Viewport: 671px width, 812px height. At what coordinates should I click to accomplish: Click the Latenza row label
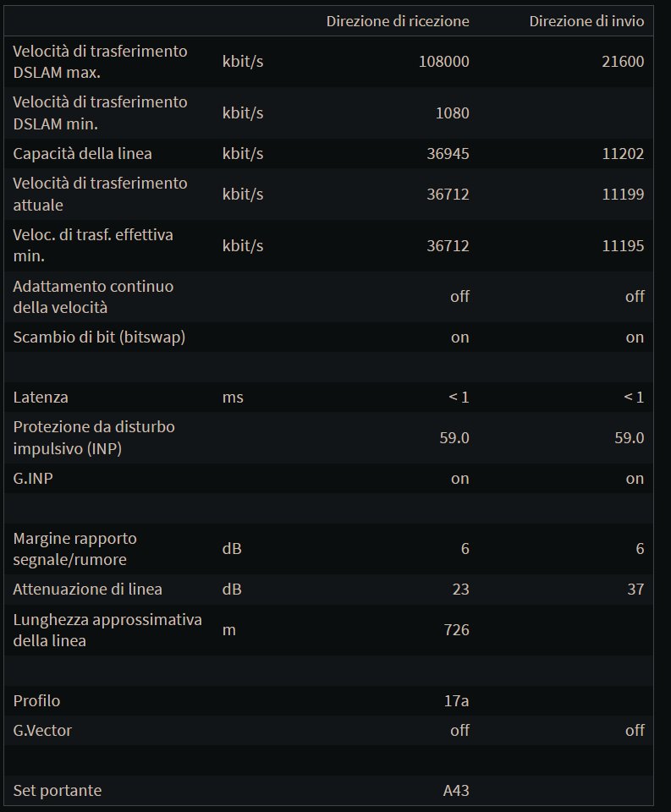pyautogui.click(x=41, y=398)
